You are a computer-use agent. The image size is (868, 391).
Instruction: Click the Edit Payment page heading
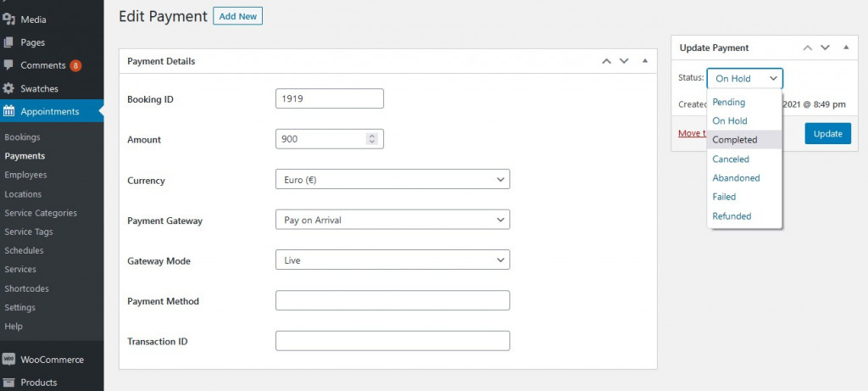coord(163,16)
